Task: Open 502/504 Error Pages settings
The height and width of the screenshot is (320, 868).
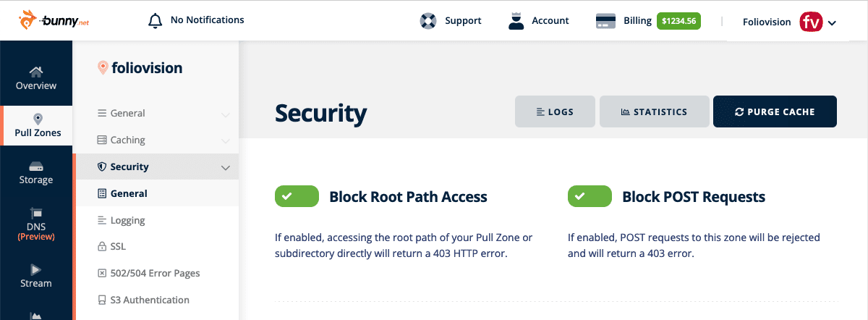Action: pyautogui.click(x=156, y=274)
